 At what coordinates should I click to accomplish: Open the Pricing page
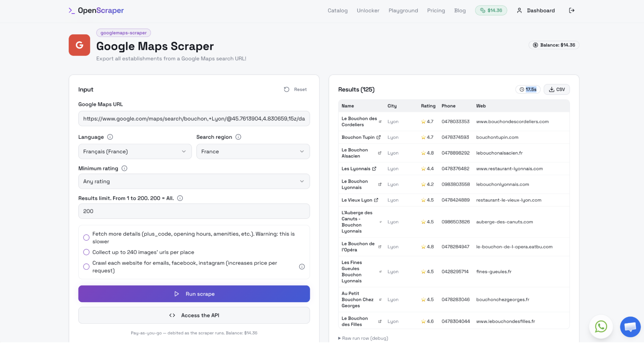tap(436, 11)
